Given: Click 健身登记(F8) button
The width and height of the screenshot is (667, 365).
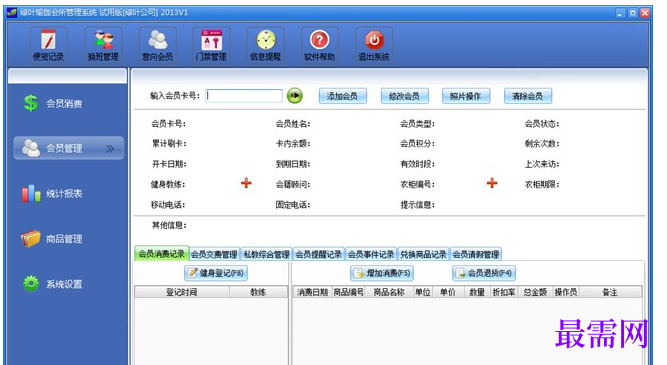Looking at the screenshot, I should (216, 273).
